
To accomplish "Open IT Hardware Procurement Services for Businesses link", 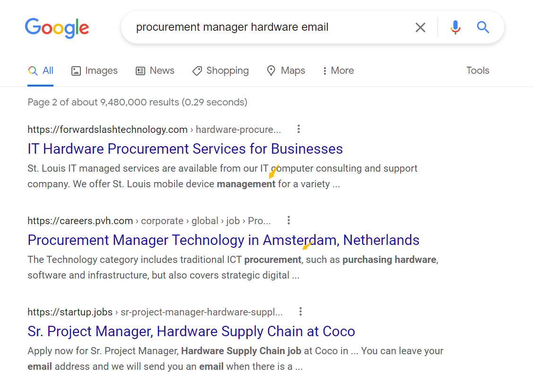I will 185,149.
